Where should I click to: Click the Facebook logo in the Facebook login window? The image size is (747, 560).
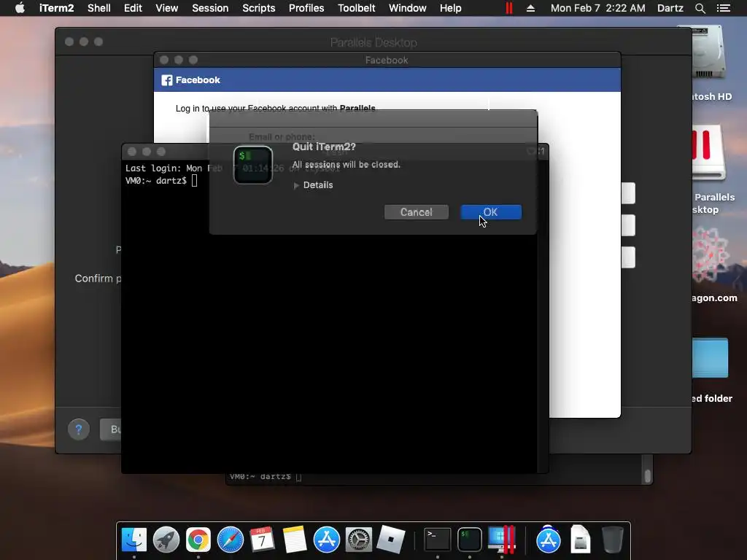click(167, 80)
